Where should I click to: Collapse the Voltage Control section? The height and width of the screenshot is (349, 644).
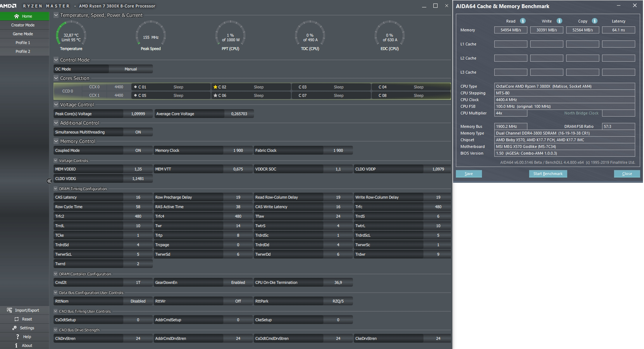click(x=56, y=105)
